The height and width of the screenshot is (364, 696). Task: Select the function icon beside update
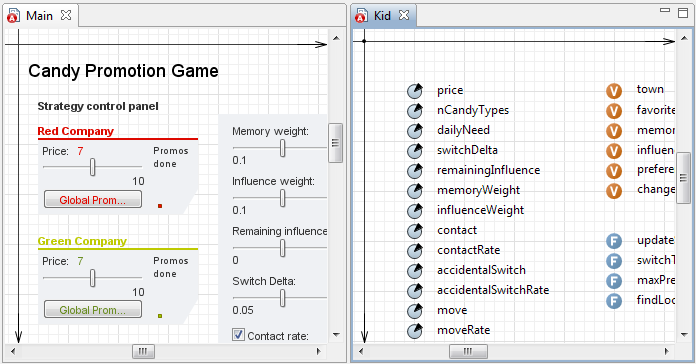614,241
